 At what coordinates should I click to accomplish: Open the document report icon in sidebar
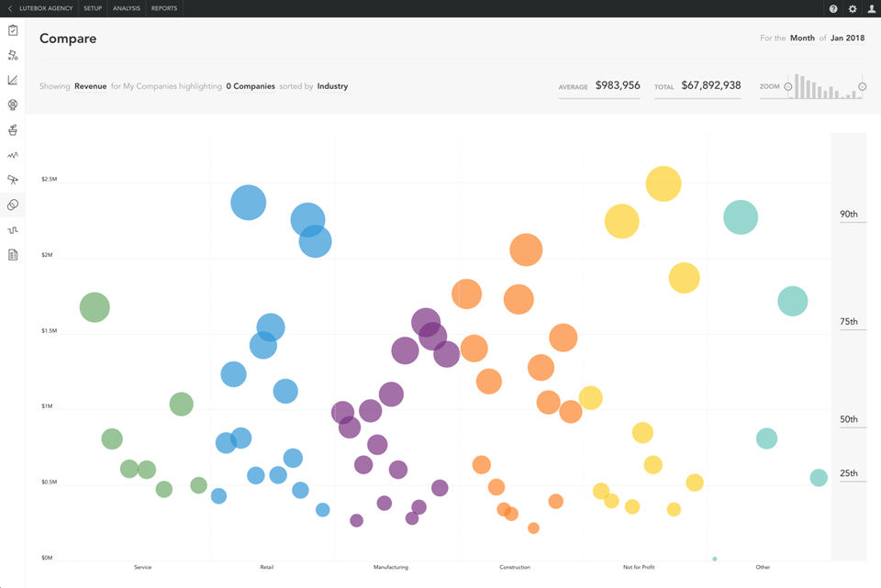tap(12, 255)
